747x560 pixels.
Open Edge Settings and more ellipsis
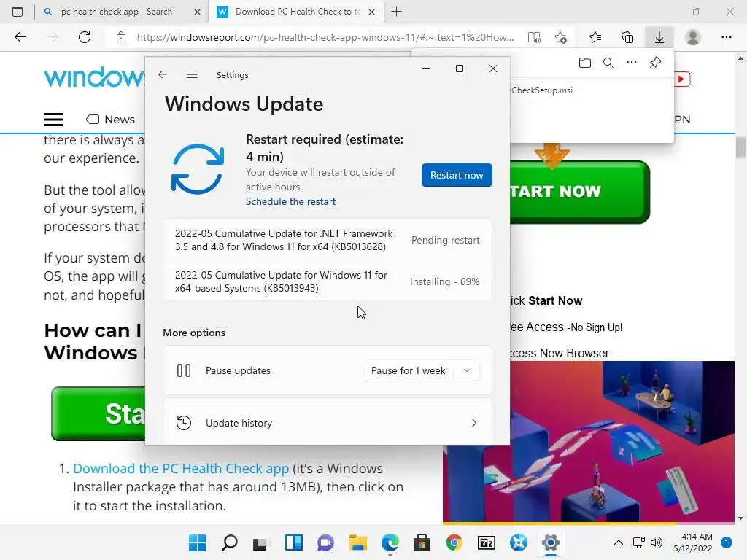pos(726,37)
